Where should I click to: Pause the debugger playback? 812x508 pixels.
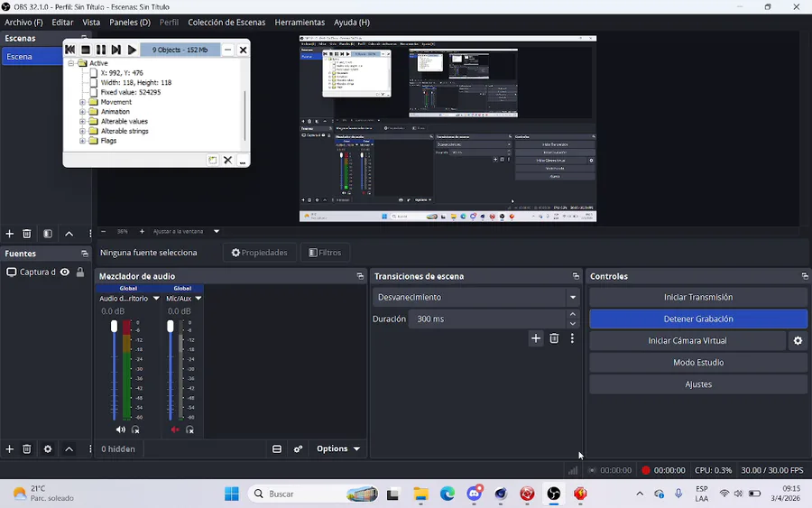pyautogui.click(x=101, y=50)
